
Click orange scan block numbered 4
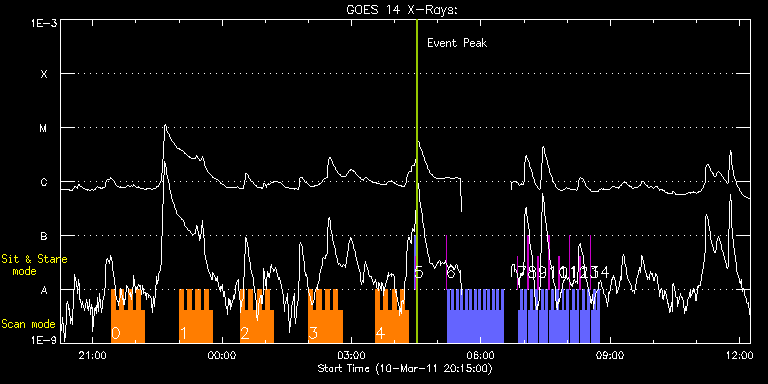click(392, 316)
